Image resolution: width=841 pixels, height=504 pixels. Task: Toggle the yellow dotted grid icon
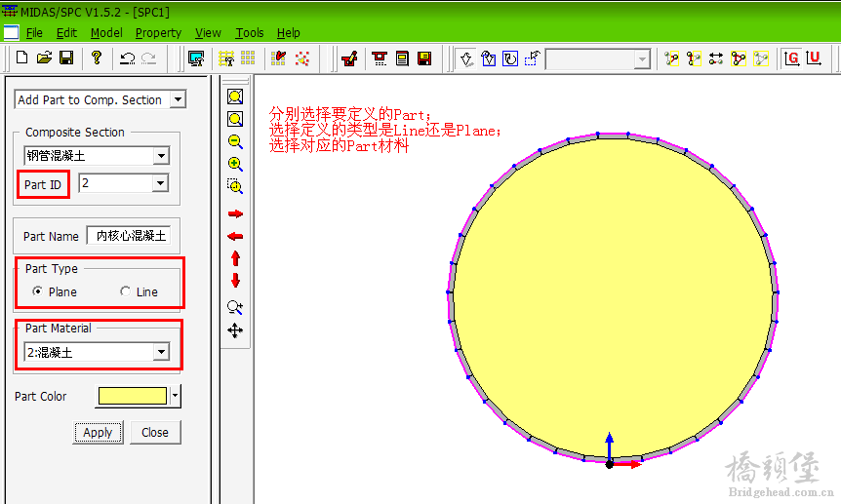[x=248, y=58]
